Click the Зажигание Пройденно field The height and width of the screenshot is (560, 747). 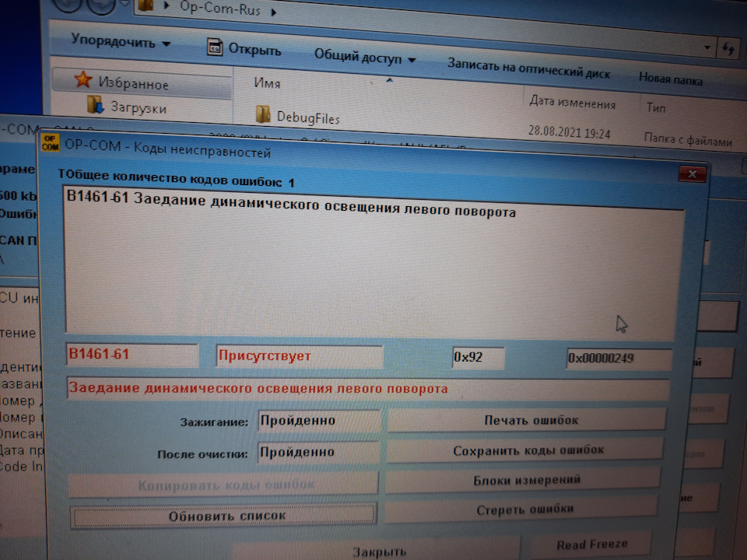[319, 421]
